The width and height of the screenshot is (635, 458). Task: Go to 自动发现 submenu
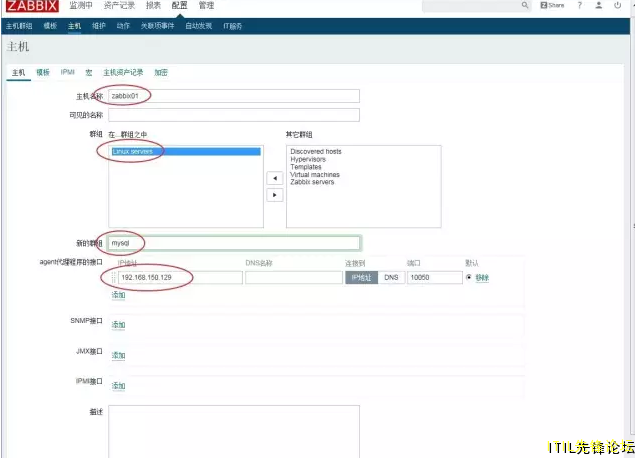click(198, 26)
